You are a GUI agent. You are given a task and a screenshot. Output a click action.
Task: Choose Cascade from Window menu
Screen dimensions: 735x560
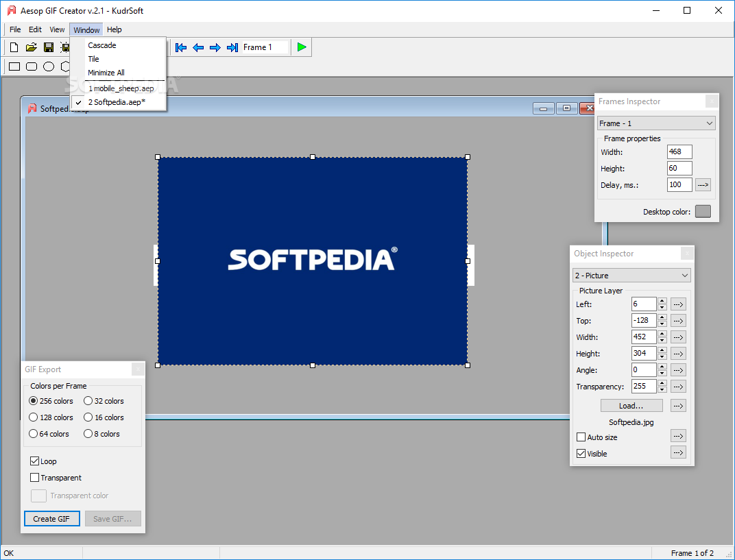tap(118, 45)
